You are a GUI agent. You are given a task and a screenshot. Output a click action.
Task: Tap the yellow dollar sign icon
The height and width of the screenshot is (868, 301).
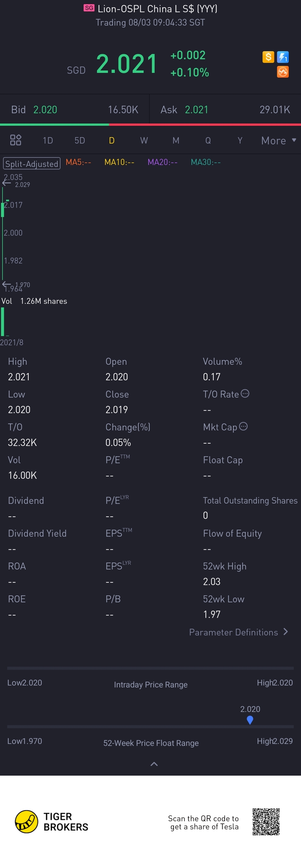268,57
